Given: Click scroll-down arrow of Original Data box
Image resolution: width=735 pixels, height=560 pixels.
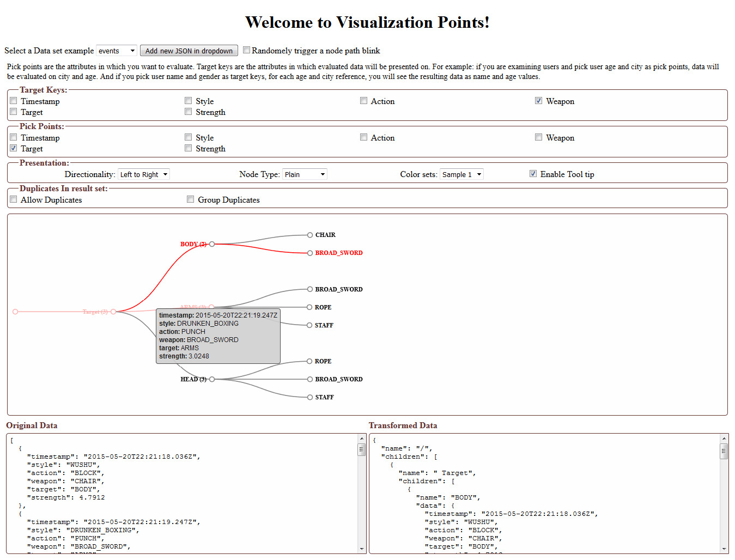Looking at the screenshot, I should pyautogui.click(x=362, y=549).
